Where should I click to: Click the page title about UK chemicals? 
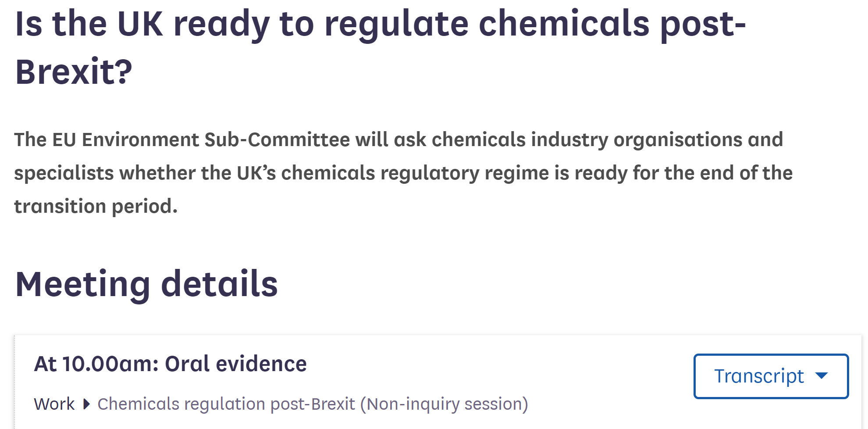point(380,47)
